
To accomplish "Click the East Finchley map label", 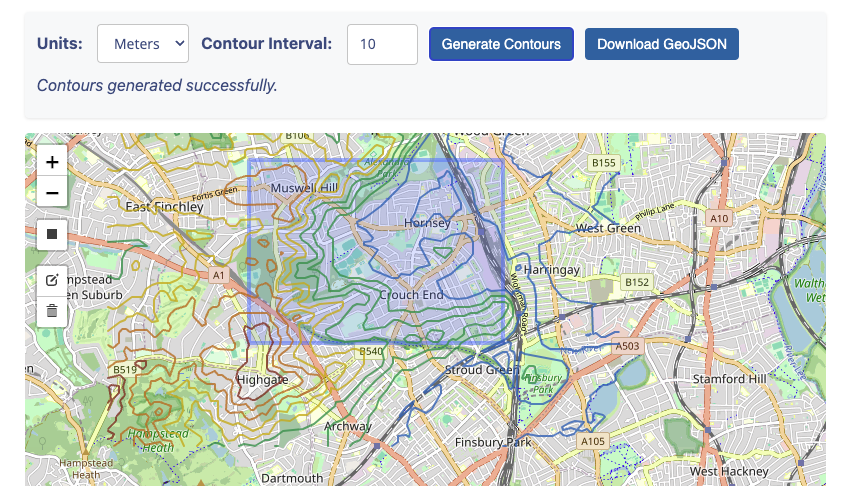I will tap(164, 207).
